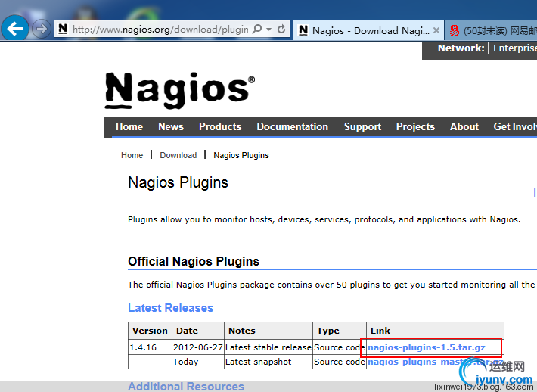
Task: Click the browser forward arrow button
Action: coord(41,29)
